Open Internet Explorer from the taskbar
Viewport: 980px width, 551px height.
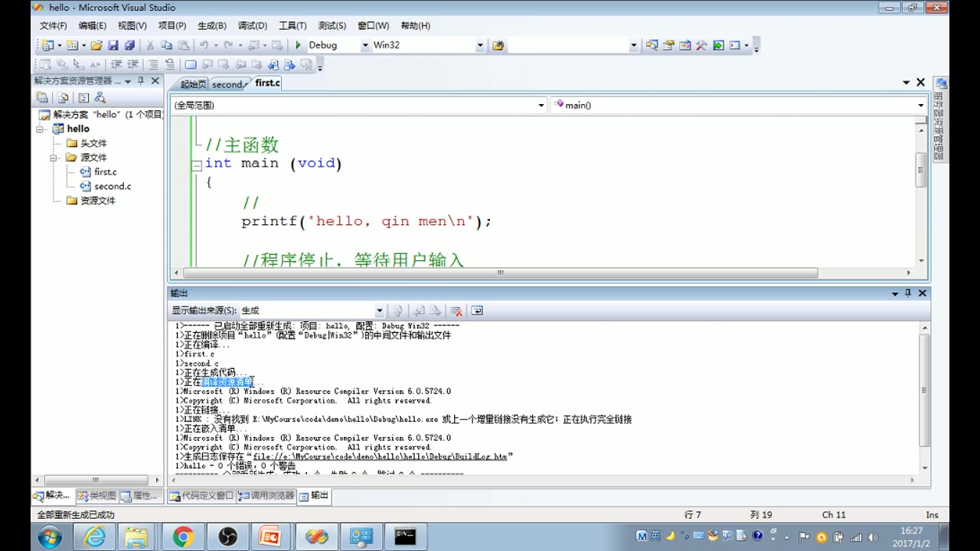click(95, 536)
